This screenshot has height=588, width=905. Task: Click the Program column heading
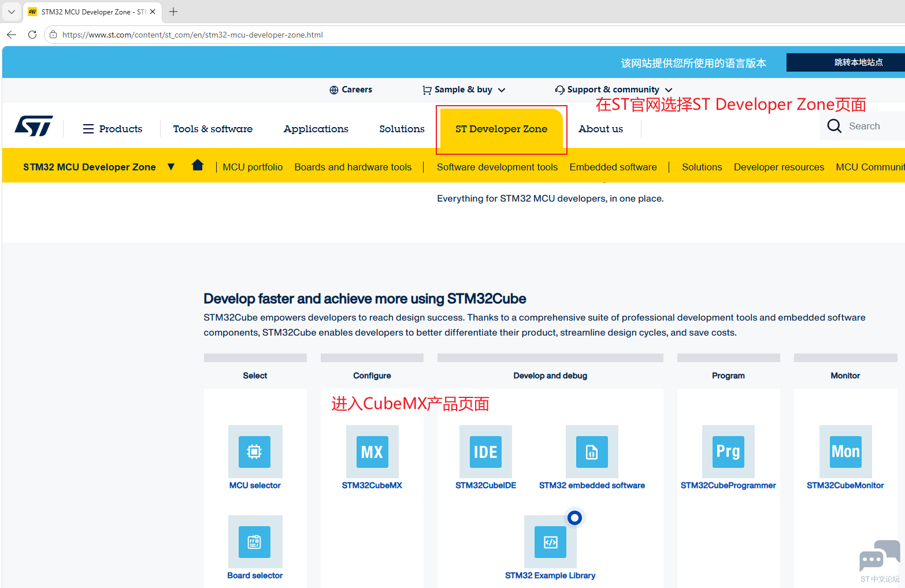tap(728, 375)
